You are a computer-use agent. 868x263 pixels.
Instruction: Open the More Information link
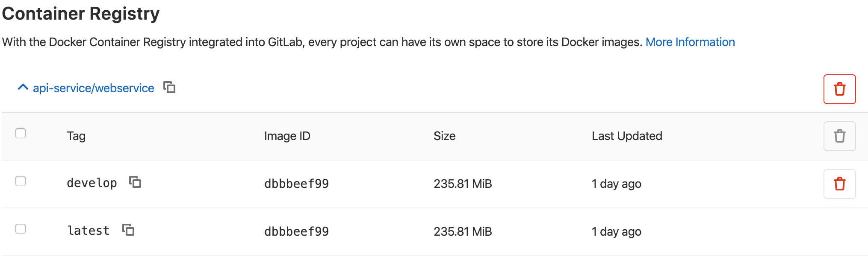[x=690, y=42]
